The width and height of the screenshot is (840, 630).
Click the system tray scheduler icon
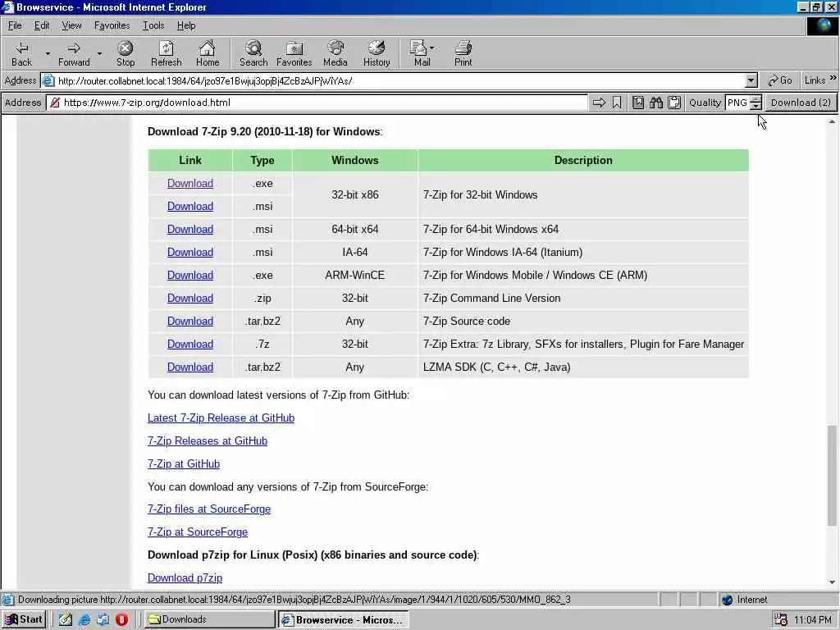pyautogui.click(x=781, y=619)
